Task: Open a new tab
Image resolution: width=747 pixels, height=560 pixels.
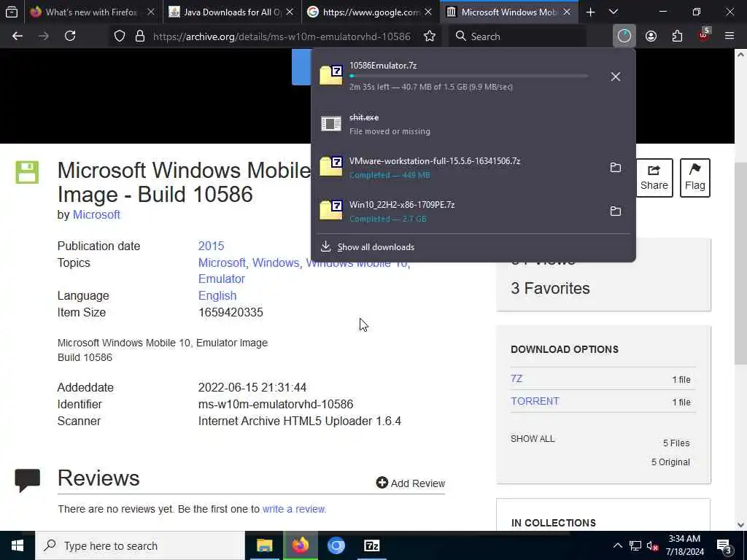Action: click(x=590, y=12)
